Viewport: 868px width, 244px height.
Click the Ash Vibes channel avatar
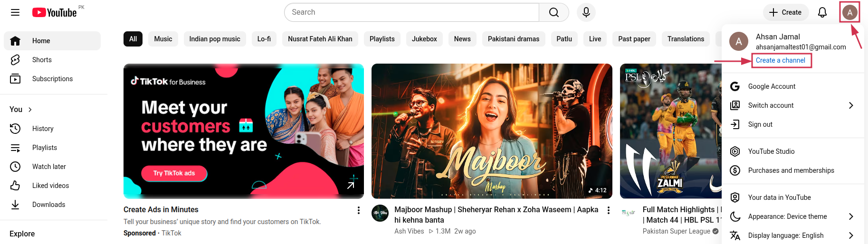tap(380, 214)
